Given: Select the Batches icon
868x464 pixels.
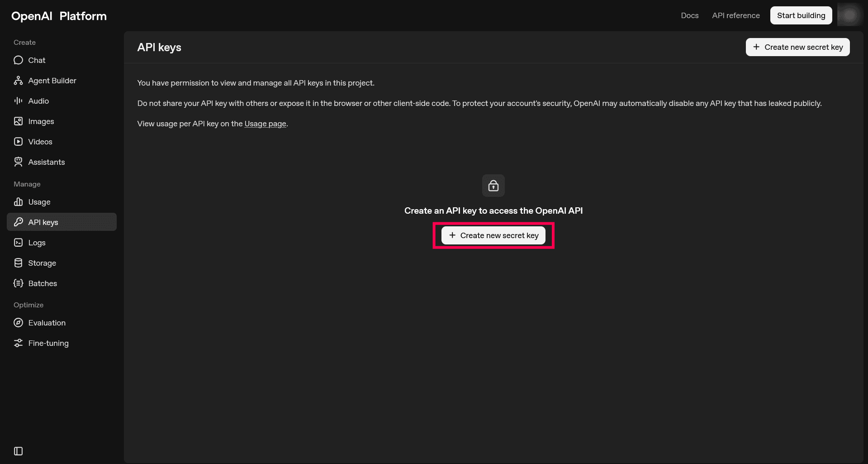Looking at the screenshot, I should (x=18, y=283).
